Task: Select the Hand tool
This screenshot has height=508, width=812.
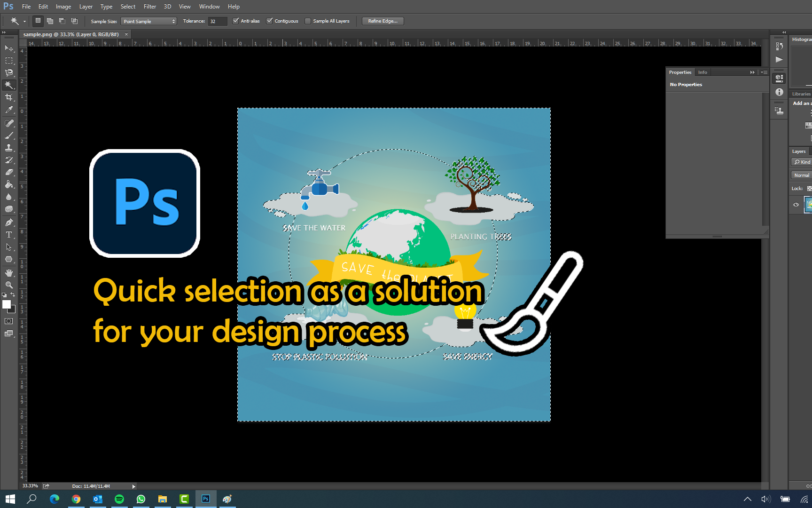Action: [x=8, y=272]
